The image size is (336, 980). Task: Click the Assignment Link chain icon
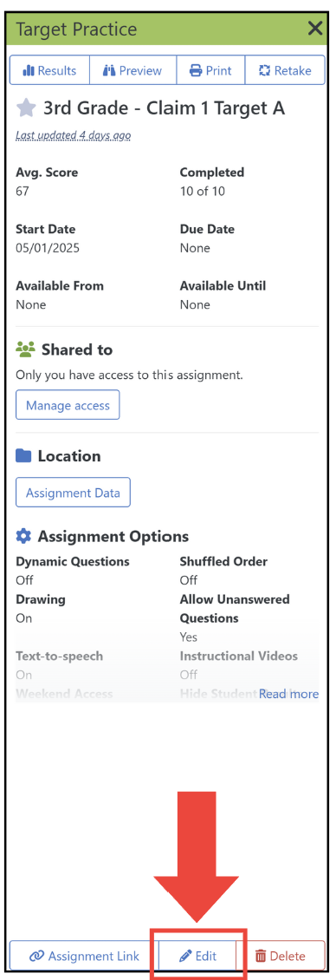pos(37,956)
